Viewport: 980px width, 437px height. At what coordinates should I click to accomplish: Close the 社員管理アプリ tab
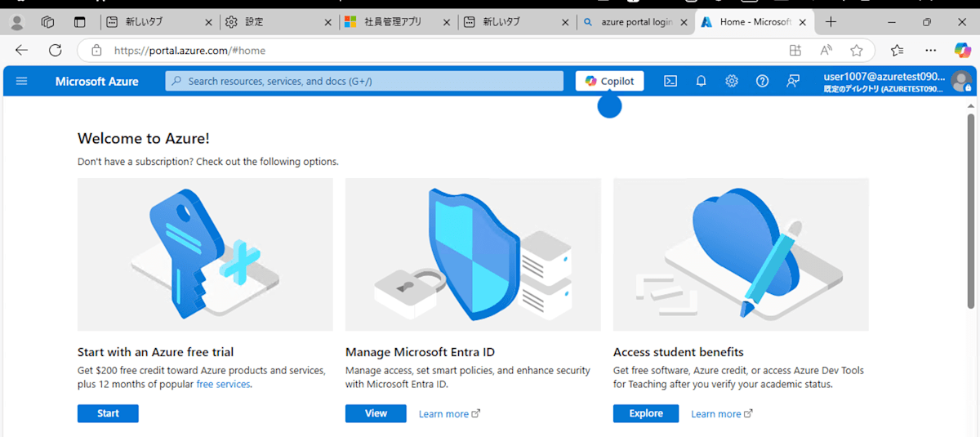pos(446,22)
